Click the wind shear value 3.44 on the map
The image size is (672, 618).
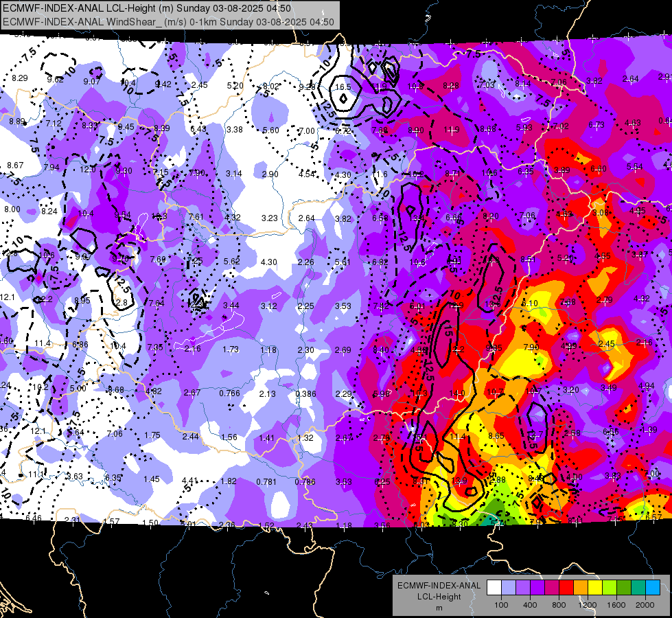point(231,306)
